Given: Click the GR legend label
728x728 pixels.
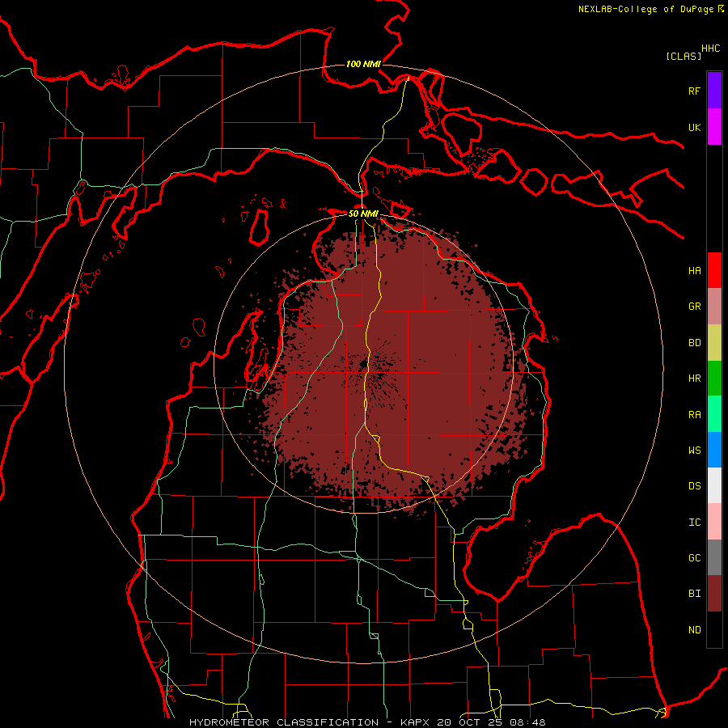Looking at the screenshot, I should (x=694, y=307).
